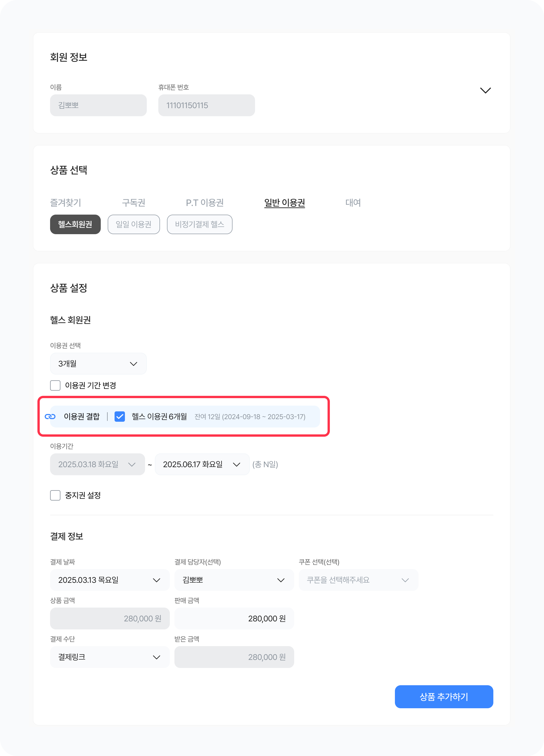Open the 이용권 선택 3개월 dropdown
This screenshot has width=544, height=756.
point(98,364)
